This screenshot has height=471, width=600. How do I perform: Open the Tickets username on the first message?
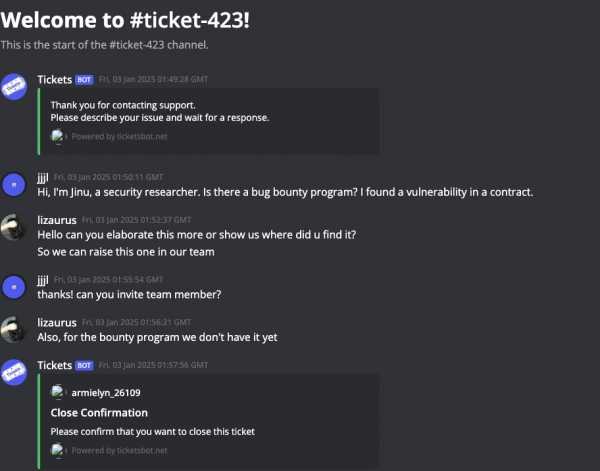(x=54, y=80)
